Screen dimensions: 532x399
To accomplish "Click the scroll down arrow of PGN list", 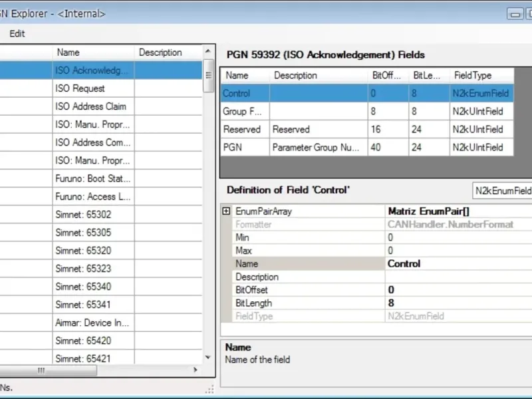I will [208, 357].
